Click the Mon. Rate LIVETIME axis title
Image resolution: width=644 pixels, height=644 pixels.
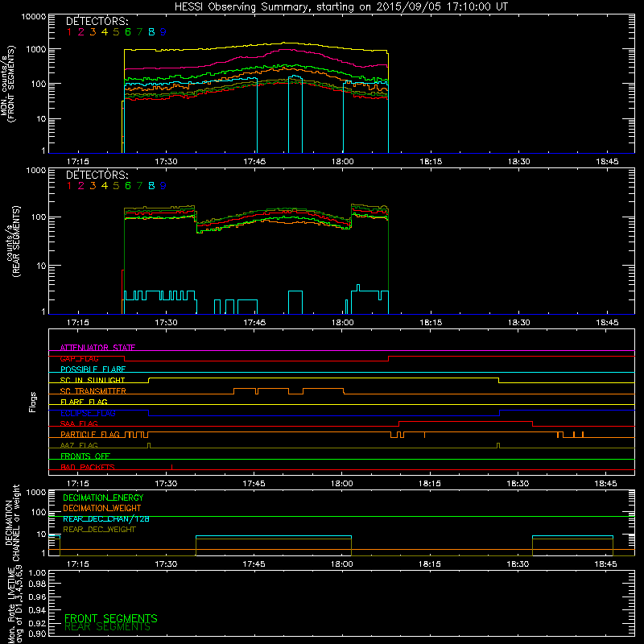pos(14,605)
